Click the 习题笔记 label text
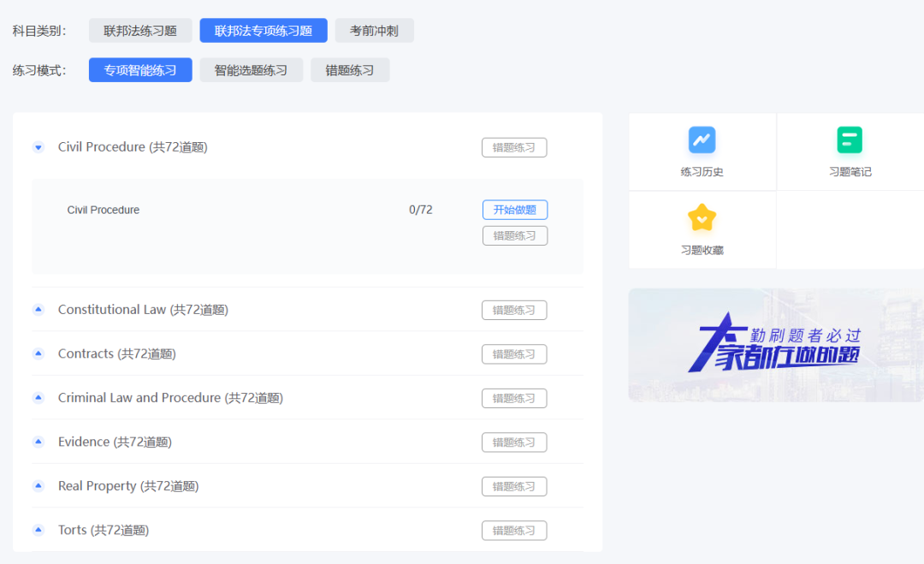Screen dimensions: 924x564 [850, 172]
